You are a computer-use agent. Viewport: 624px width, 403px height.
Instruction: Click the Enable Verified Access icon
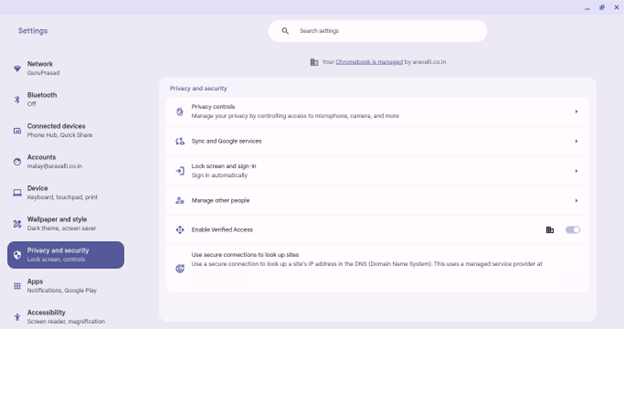180,230
